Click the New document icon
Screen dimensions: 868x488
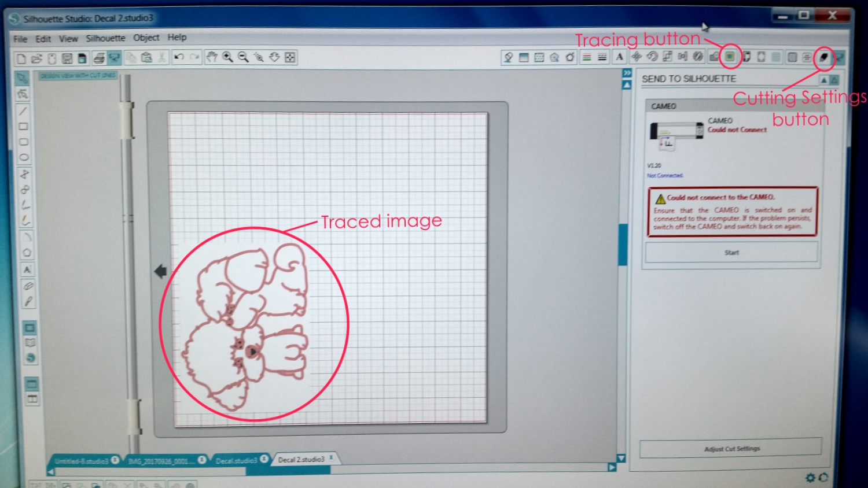pyautogui.click(x=21, y=58)
